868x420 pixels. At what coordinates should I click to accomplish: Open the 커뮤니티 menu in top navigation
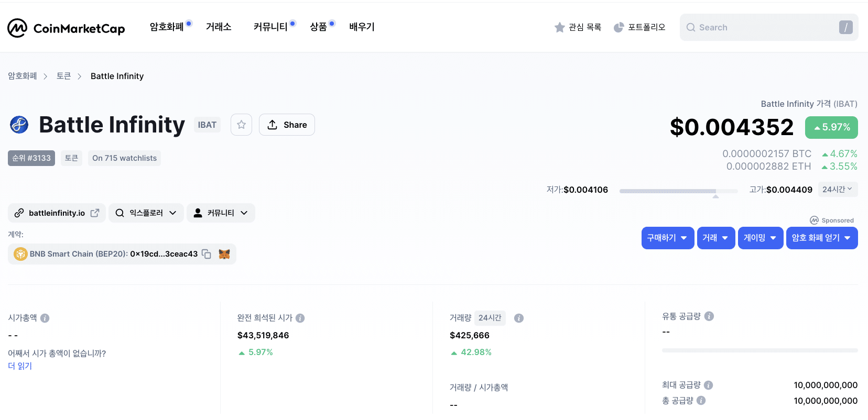pyautogui.click(x=270, y=27)
